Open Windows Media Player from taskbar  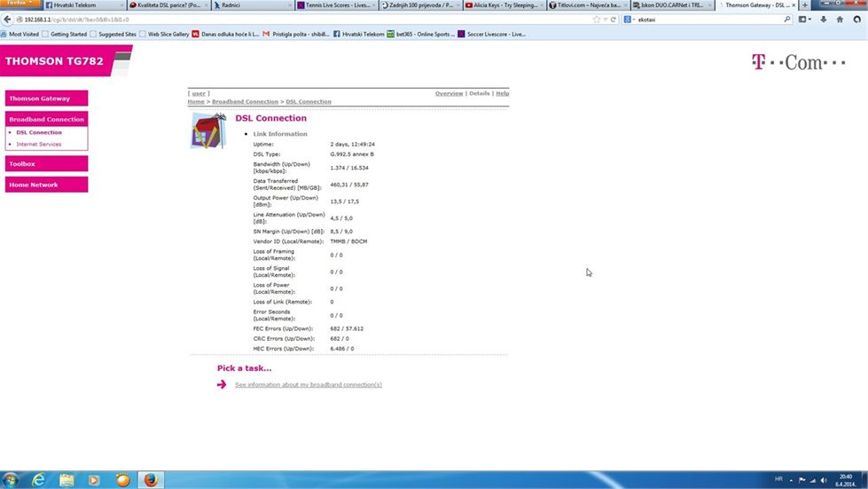coord(94,479)
